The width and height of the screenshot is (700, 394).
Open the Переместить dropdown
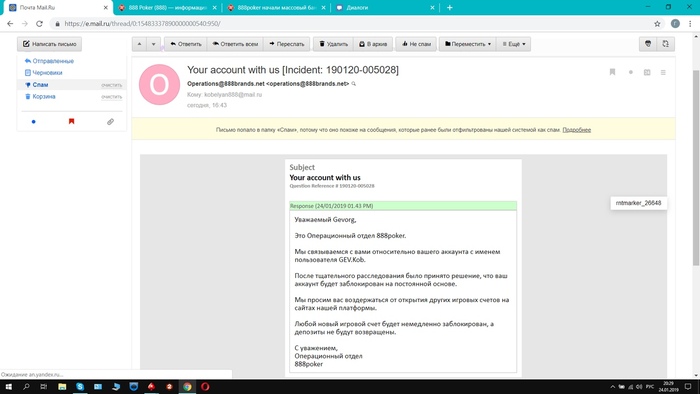point(467,44)
